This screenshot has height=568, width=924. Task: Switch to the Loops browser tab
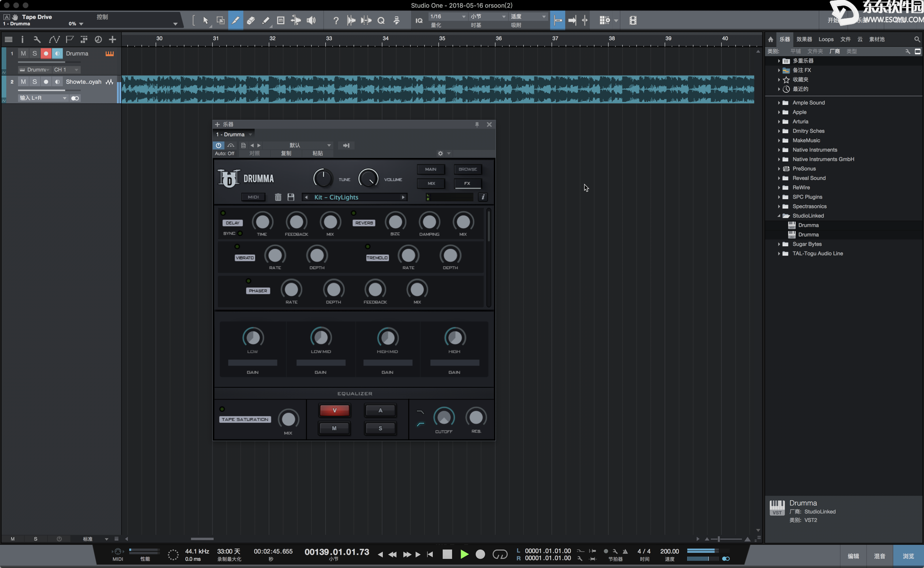pyautogui.click(x=826, y=39)
